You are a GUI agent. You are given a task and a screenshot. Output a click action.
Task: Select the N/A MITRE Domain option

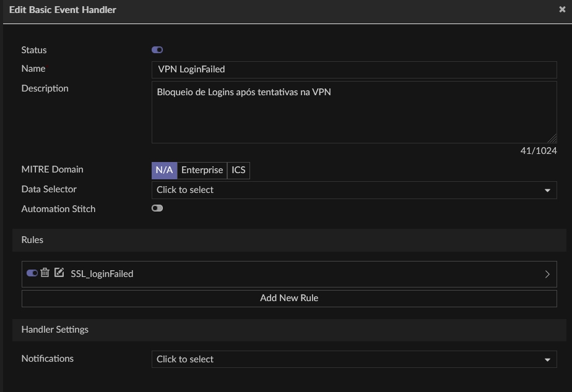pyautogui.click(x=164, y=171)
